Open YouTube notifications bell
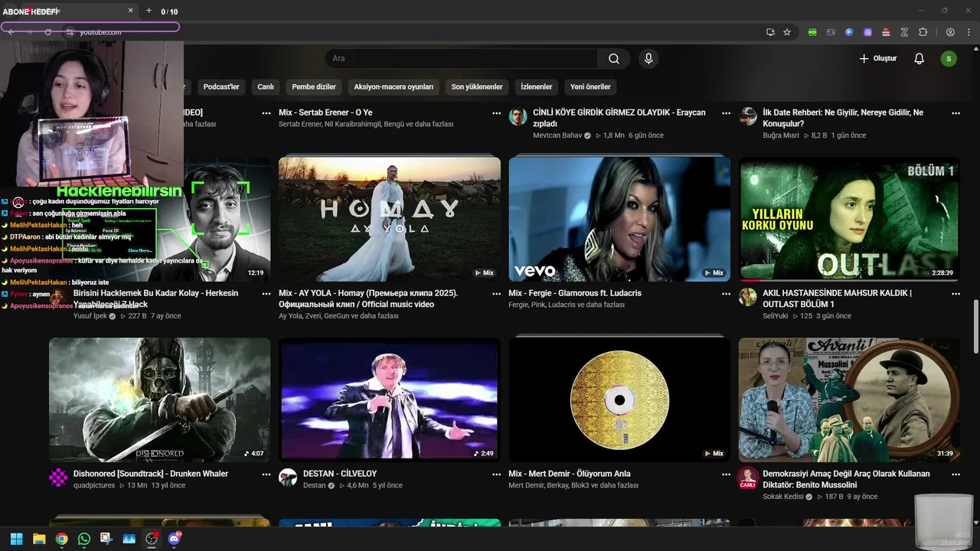Image resolution: width=980 pixels, height=551 pixels. point(920,59)
